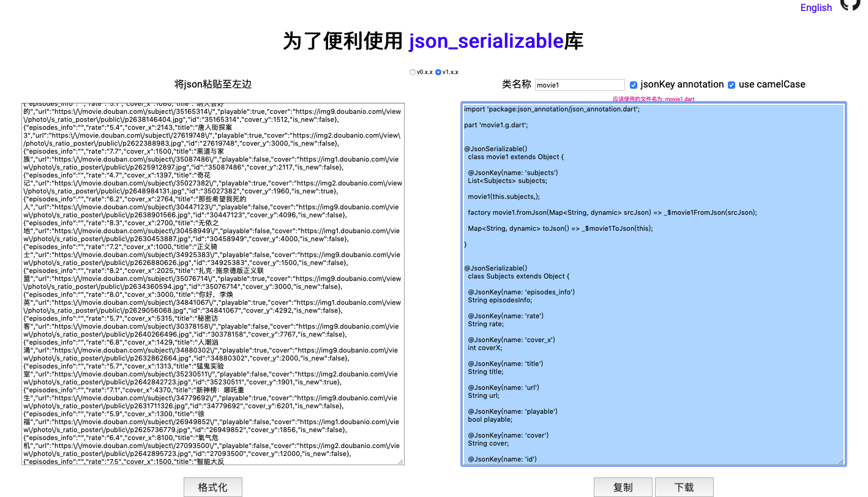Click the 'bool playable;' line
This screenshot has width=868, height=497.
(x=490, y=419)
